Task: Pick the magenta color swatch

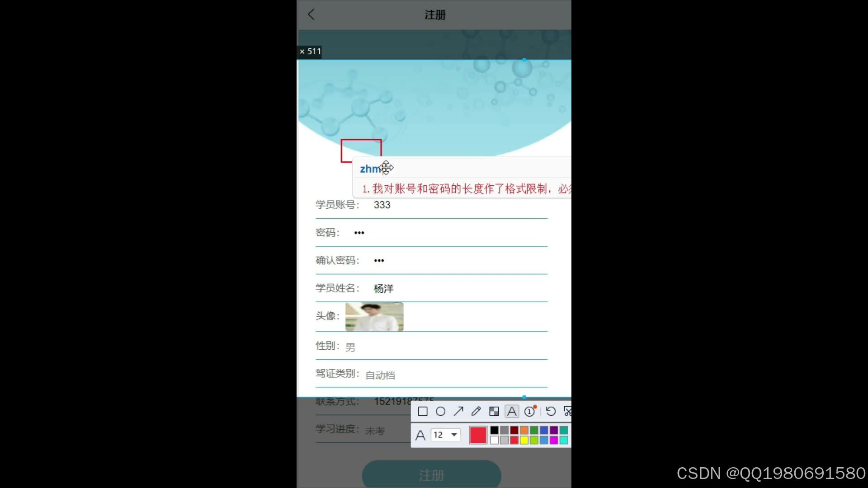Action: click(554, 440)
